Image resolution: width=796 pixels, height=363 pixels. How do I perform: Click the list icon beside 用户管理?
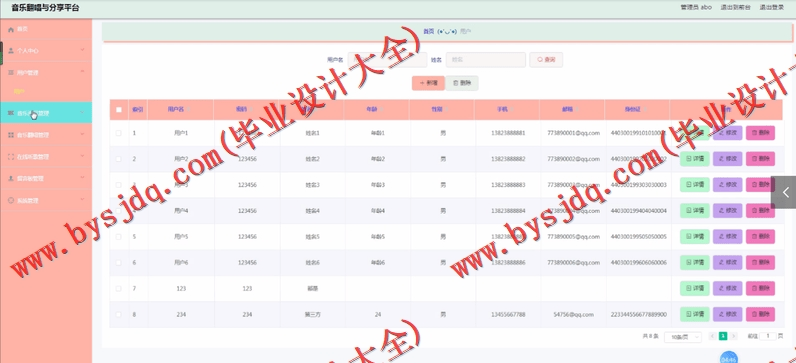(11, 73)
